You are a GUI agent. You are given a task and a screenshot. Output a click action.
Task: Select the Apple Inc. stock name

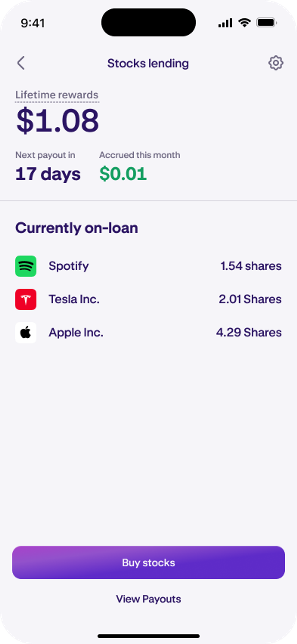pos(76,332)
